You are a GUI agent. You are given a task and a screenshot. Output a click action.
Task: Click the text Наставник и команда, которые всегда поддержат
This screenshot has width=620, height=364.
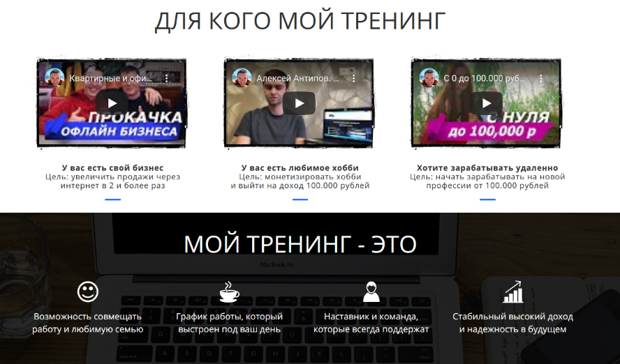(371, 323)
